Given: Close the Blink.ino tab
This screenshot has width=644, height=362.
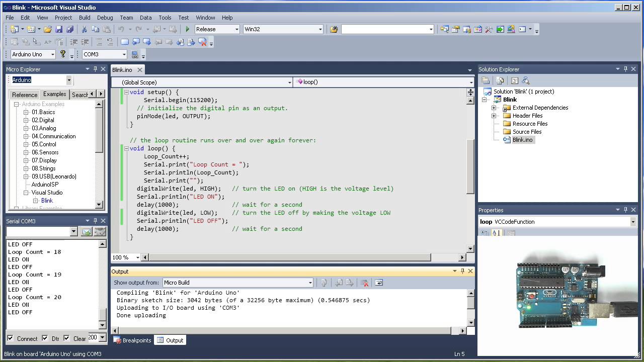Looking at the screenshot, I should [139, 70].
